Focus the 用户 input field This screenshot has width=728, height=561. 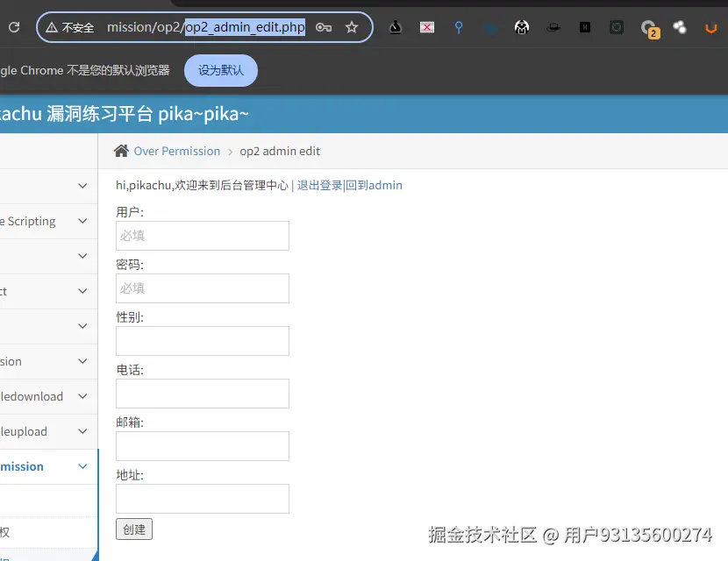point(203,236)
